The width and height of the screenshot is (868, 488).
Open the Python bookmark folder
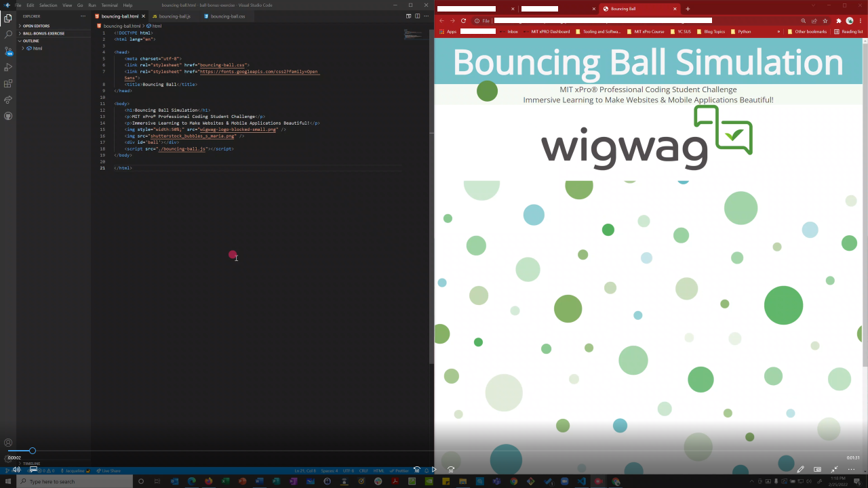(741, 31)
